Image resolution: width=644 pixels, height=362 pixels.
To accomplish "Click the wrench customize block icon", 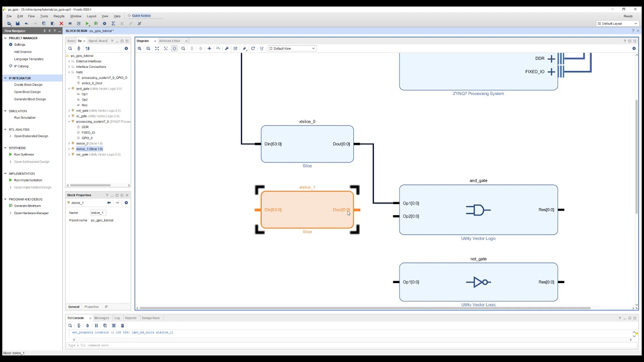I will (227, 48).
